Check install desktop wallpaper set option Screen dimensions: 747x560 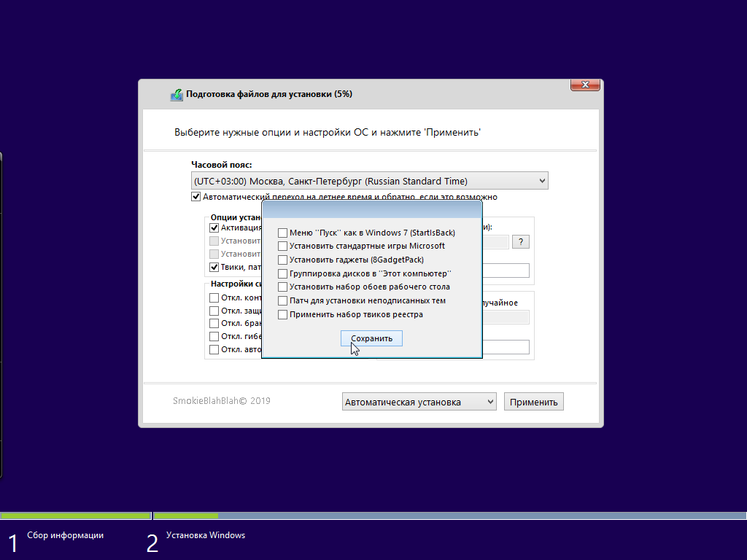(283, 287)
